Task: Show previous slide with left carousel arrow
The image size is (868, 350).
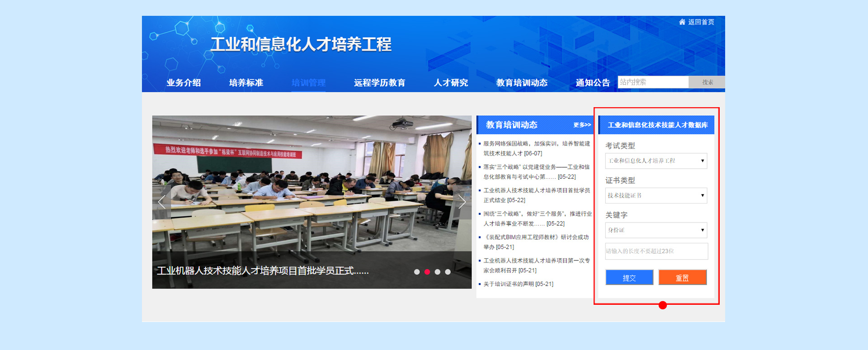Action: point(162,202)
